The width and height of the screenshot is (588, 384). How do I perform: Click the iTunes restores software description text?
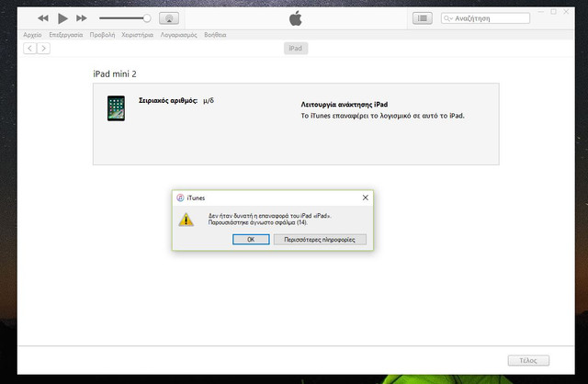coord(382,116)
